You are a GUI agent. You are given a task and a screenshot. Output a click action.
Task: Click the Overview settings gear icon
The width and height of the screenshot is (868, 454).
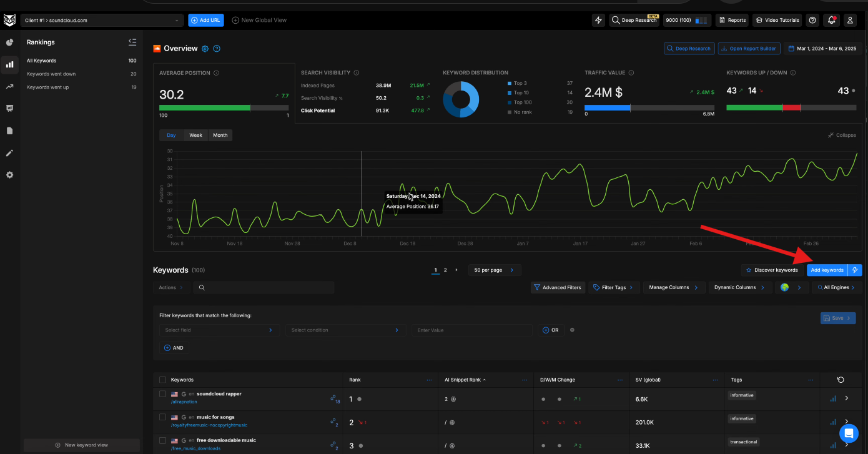pyautogui.click(x=205, y=49)
